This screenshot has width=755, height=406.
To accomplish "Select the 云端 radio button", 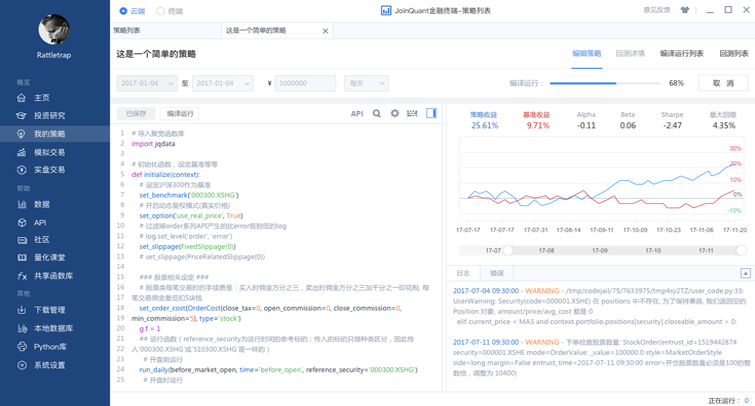I will coord(123,11).
